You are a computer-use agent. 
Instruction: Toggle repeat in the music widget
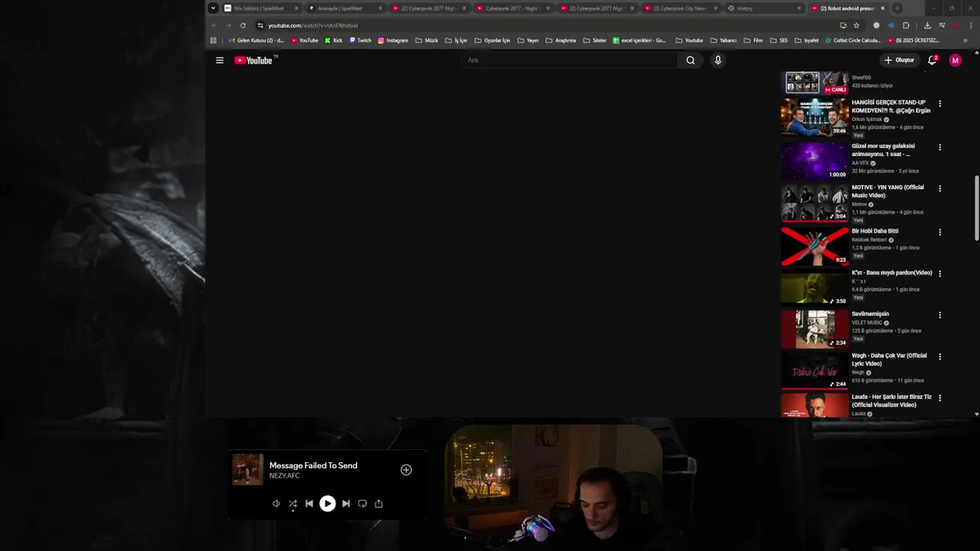[362, 504]
